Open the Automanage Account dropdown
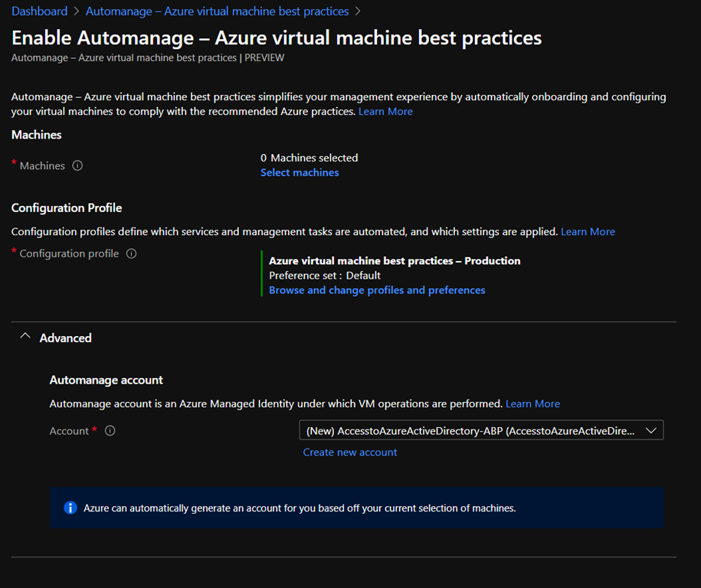The height and width of the screenshot is (588, 701). point(470,430)
